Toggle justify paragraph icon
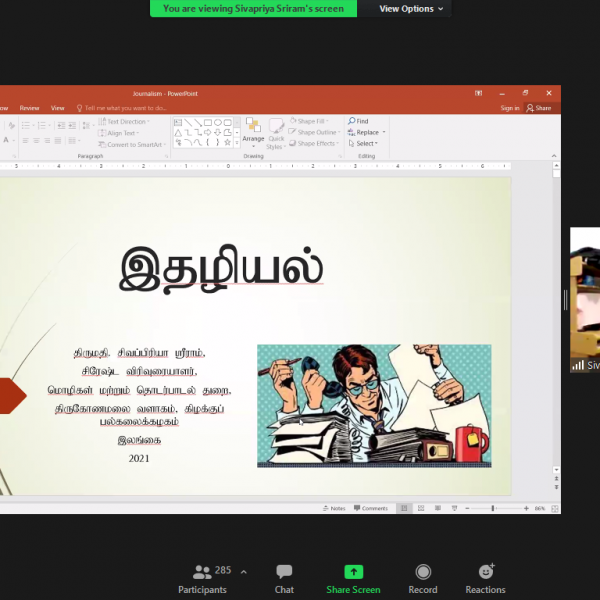The width and height of the screenshot is (600, 600). (57, 141)
